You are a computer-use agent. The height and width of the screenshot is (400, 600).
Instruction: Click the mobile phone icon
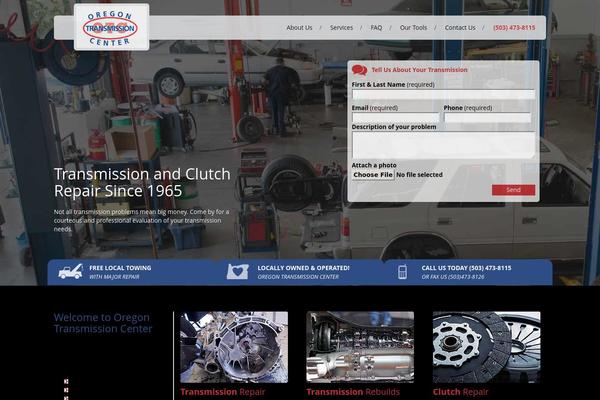(402, 272)
